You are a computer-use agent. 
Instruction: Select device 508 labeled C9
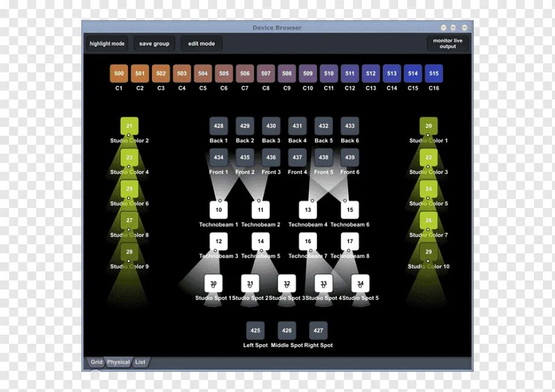pyautogui.click(x=287, y=74)
